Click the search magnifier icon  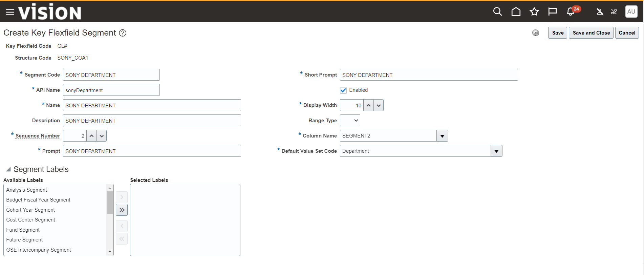point(497,12)
